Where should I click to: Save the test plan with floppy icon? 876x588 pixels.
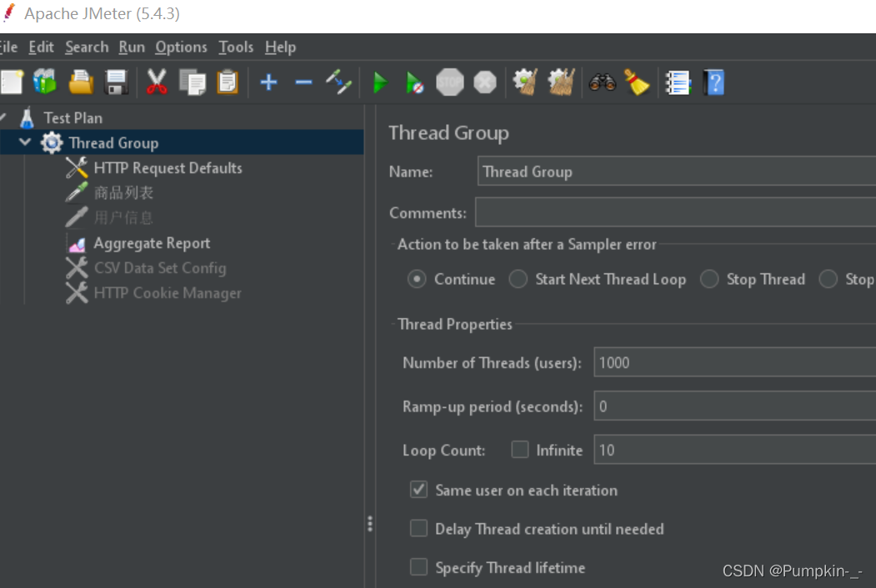click(116, 82)
